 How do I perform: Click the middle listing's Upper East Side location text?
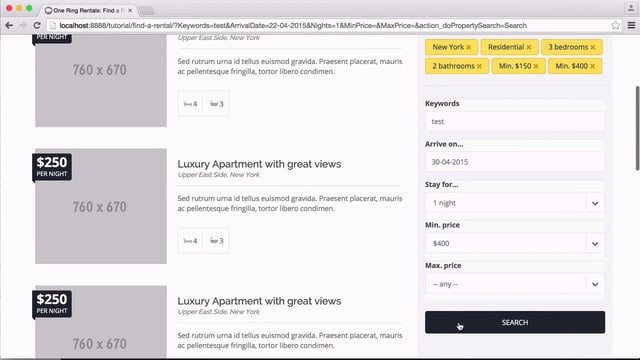click(x=218, y=175)
